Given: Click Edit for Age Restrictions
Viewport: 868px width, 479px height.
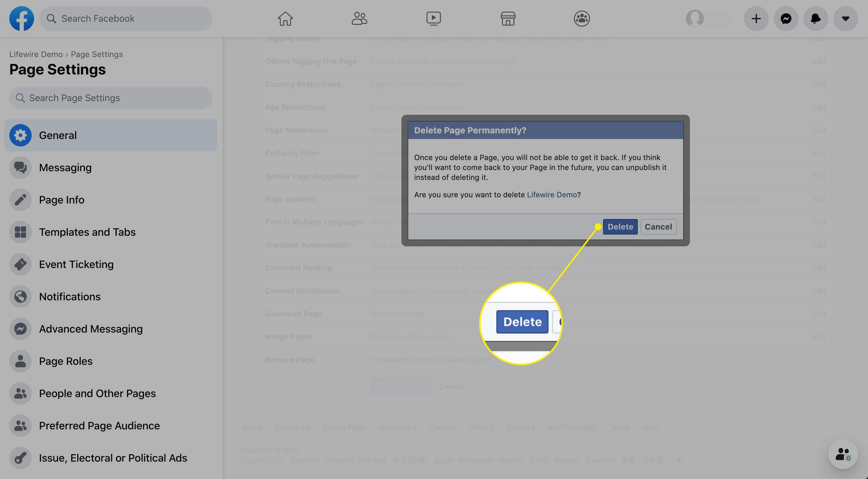Looking at the screenshot, I should point(819,107).
